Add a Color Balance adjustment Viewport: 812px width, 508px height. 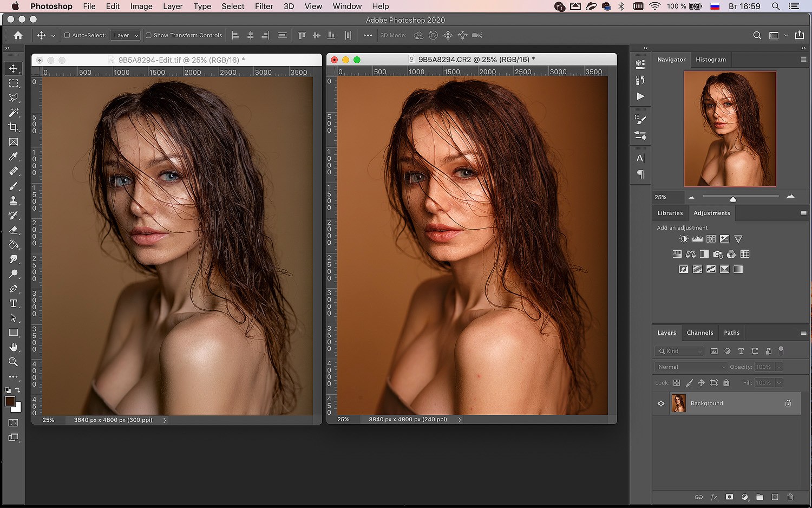tap(691, 254)
